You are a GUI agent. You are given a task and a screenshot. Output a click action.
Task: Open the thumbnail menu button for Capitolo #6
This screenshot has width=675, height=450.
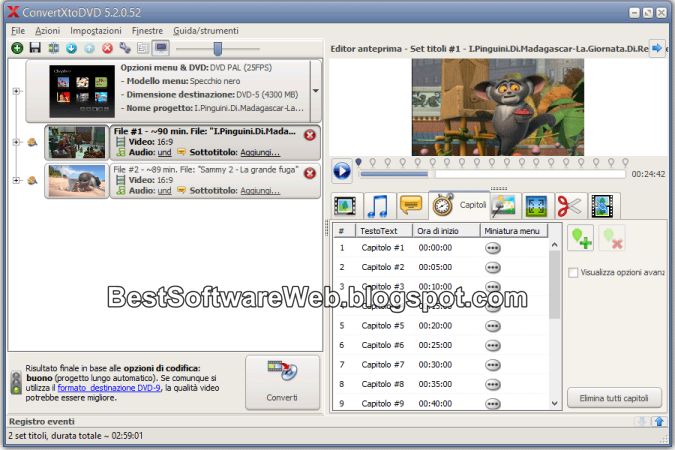[x=493, y=345]
